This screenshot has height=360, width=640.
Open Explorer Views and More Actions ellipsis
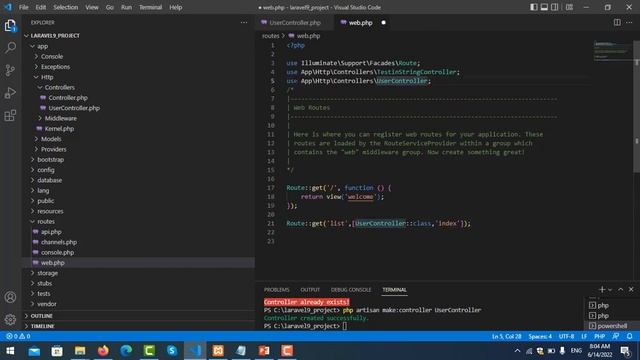244,22
